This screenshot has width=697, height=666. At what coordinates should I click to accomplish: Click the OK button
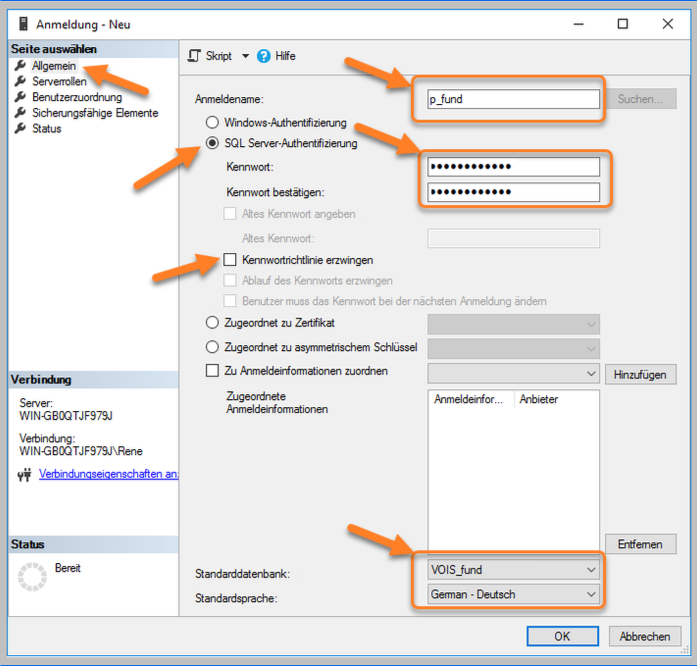(x=562, y=636)
